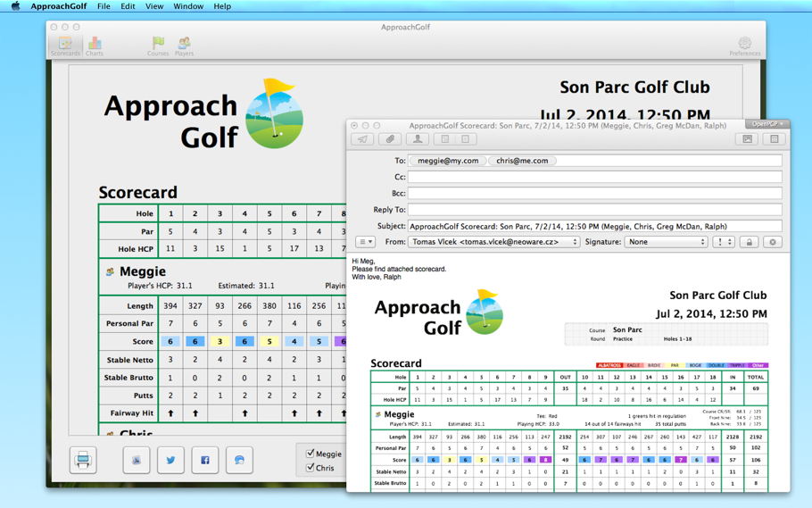This screenshot has width=812, height=508.
Task: Toggle the lock encryption button in mail
Action: (x=749, y=242)
